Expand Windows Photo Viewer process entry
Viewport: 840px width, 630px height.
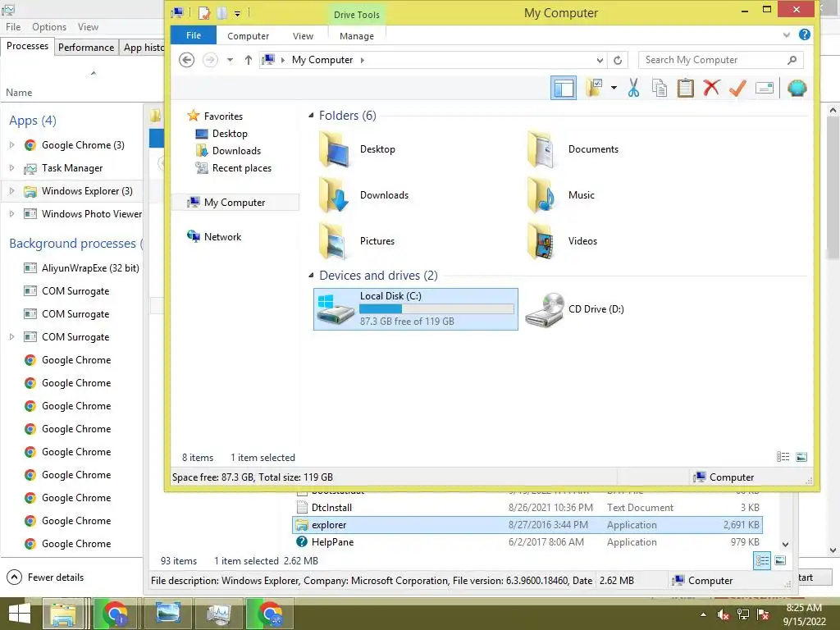click(11, 214)
